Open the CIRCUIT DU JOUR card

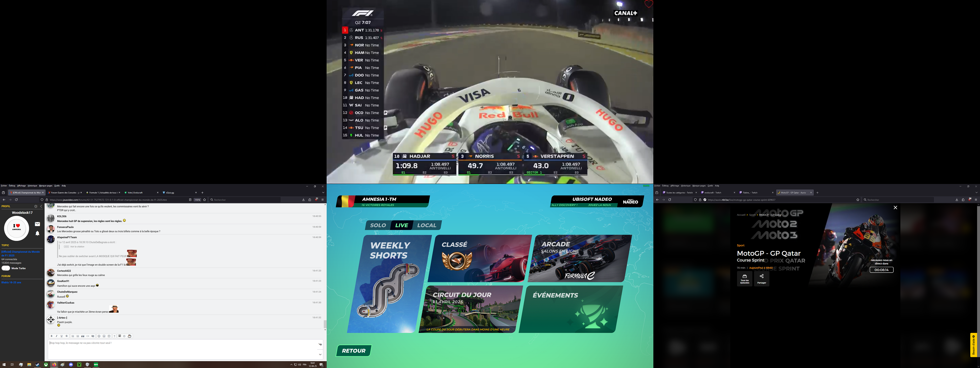click(x=471, y=309)
